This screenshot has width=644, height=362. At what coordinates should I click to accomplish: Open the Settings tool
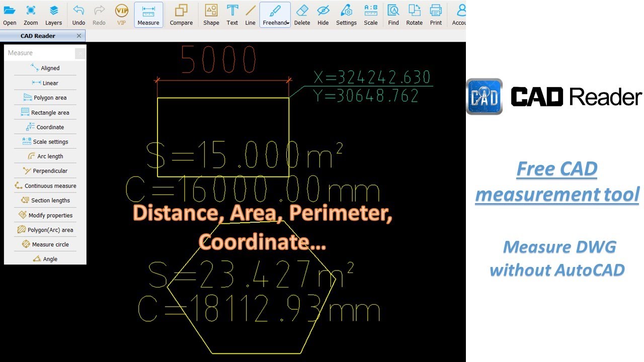point(346,15)
